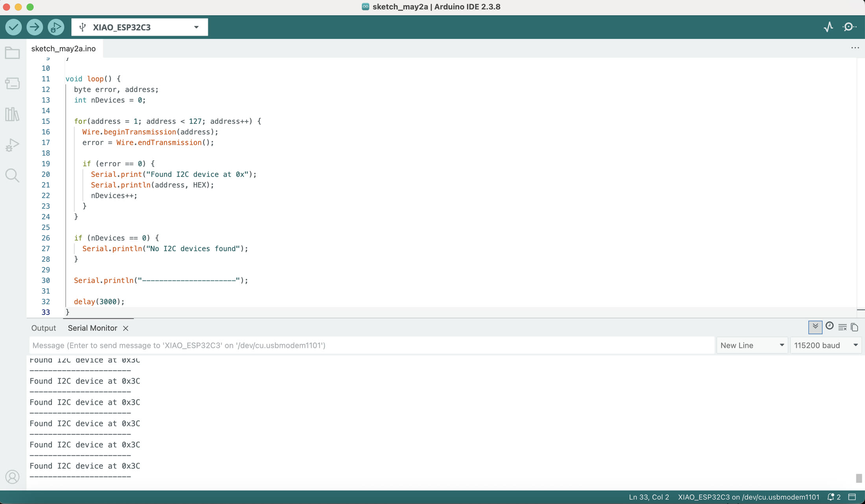Switch to the Output tab

44,328
